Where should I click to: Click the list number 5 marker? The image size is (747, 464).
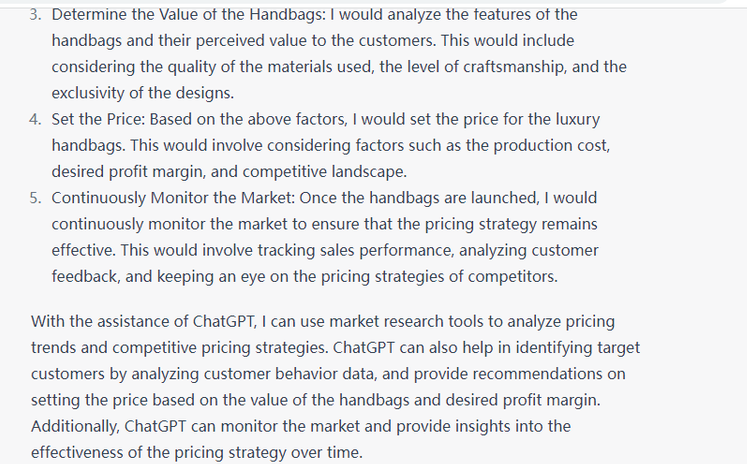tap(37, 198)
